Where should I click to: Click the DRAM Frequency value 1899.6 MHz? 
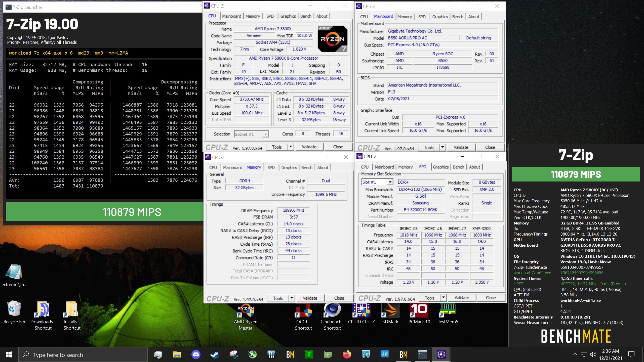pos(293,210)
